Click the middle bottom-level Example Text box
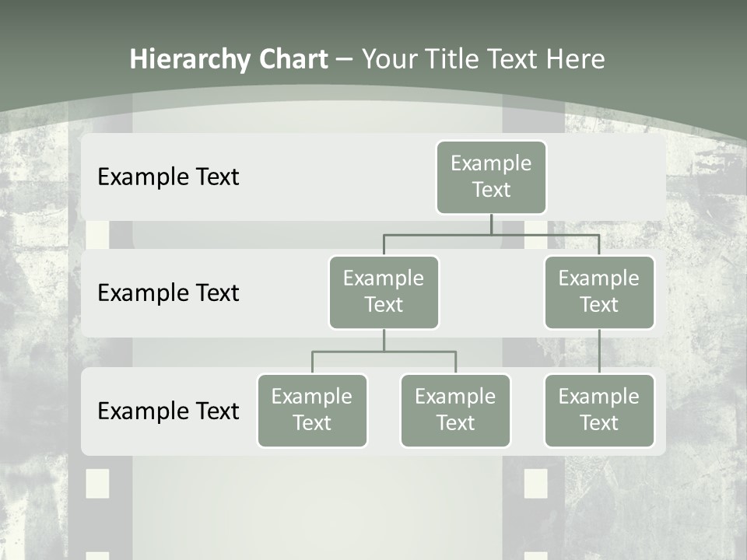The width and height of the screenshot is (747, 560). pyautogui.click(x=455, y=411)
